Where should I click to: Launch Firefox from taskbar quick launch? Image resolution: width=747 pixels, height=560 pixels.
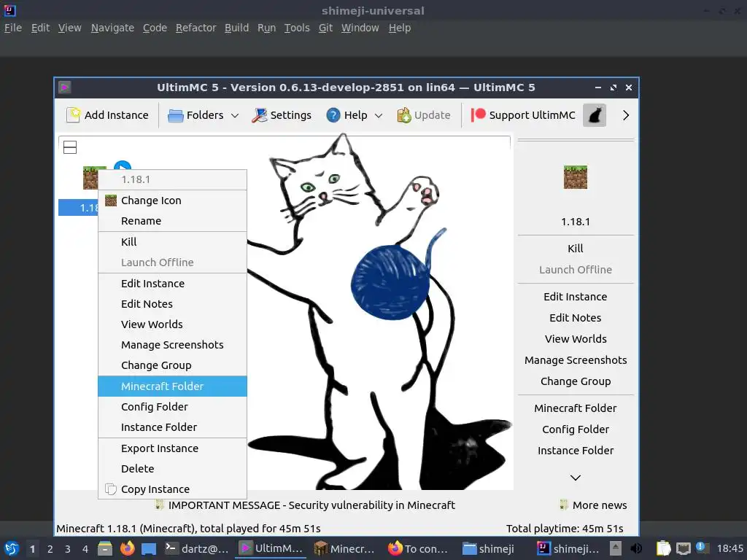click(x=127, y=548)
